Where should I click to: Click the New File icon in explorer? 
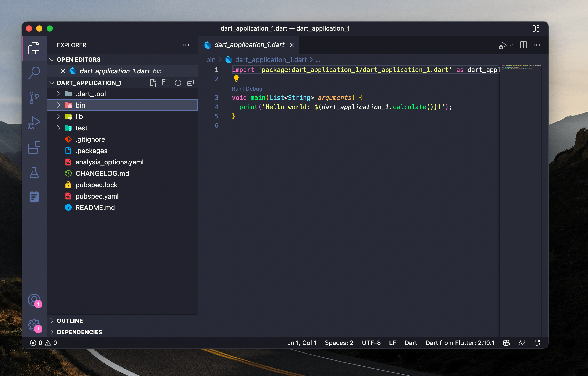(x=153, y=83)
